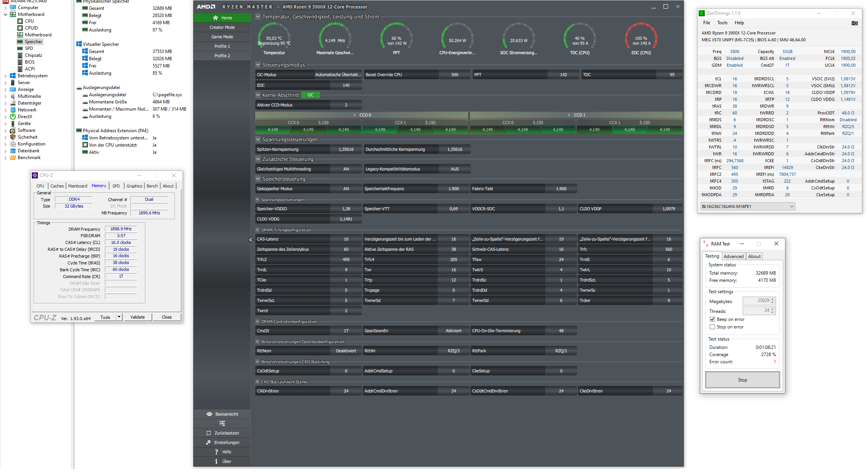Switch to Advanced tab in RAM Test
The height and width of the screenshot is (472, 868).
tap(734, 256)
